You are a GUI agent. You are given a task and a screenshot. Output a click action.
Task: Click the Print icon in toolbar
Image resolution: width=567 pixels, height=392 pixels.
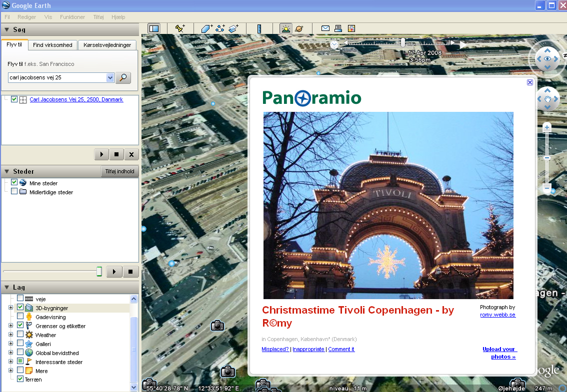point(338,28)
